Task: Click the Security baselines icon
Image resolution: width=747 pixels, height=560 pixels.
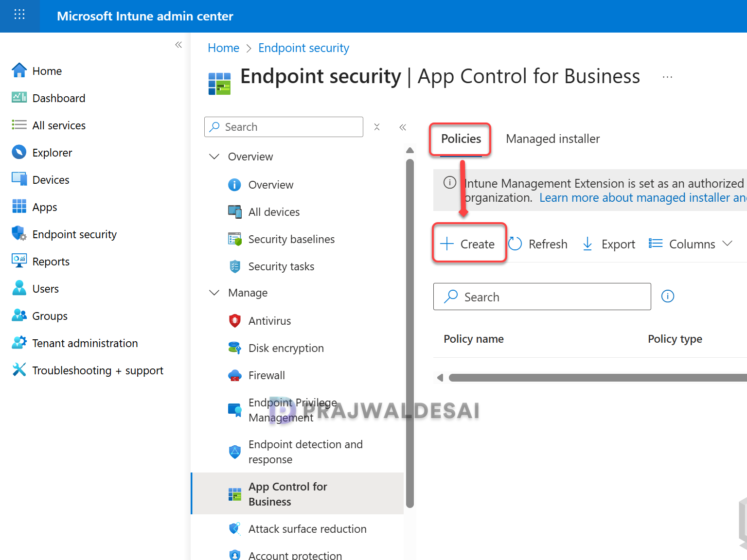Action: pyautogui.click(x=234, y=239)
